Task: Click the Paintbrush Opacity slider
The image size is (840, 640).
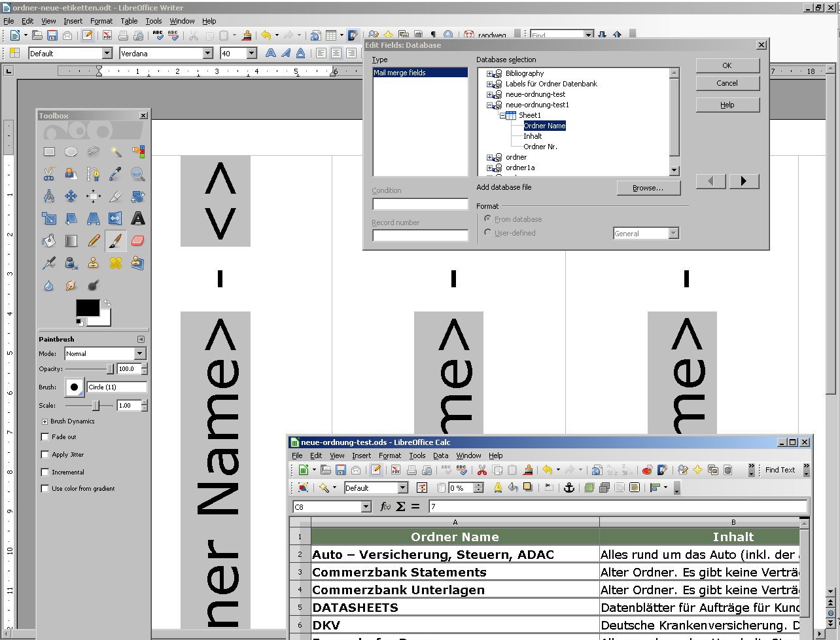Action: [90, 369]
